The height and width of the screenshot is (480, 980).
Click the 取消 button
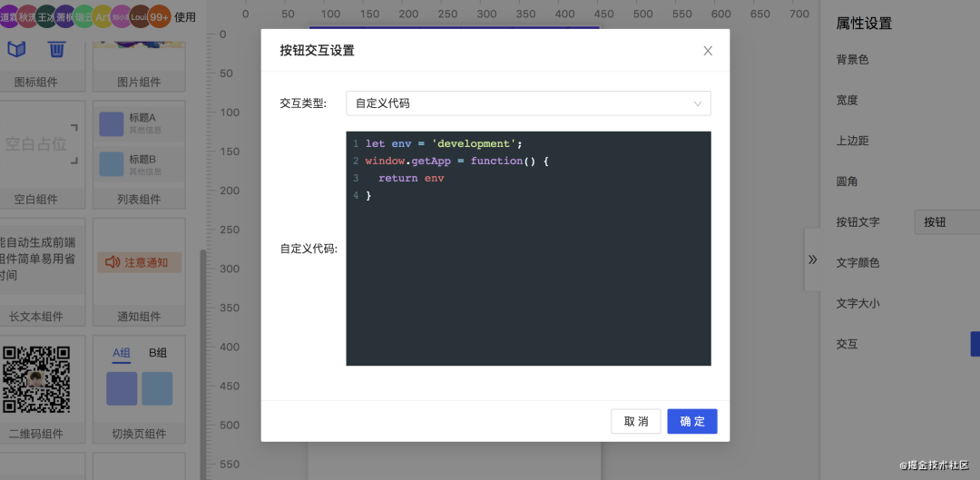(635, 421)
